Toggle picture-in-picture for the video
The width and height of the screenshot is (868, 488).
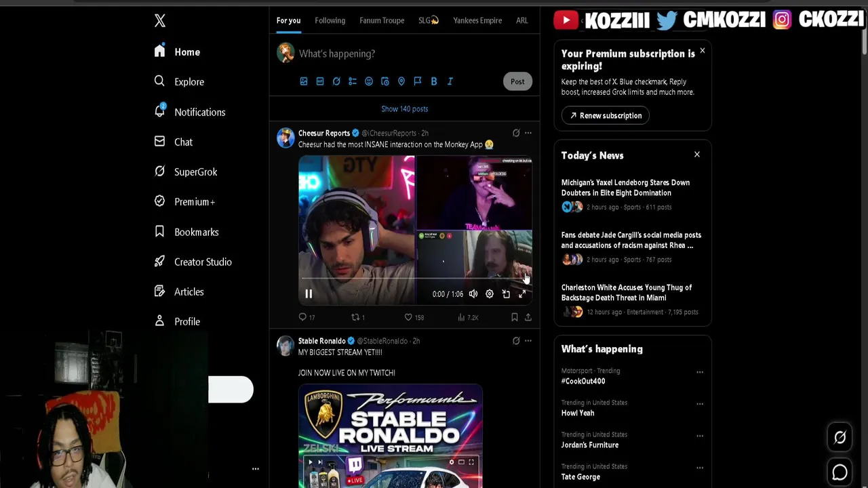pos(506,293)
